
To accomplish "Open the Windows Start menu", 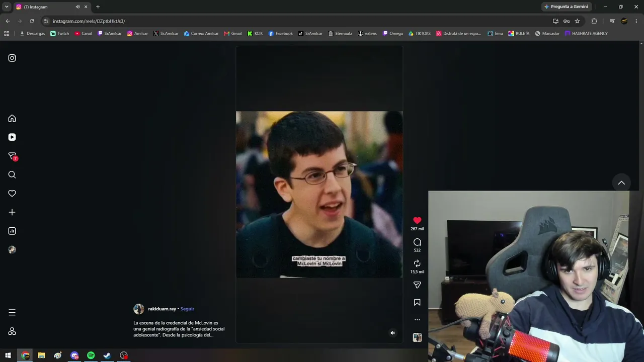I will pos(8,355).
